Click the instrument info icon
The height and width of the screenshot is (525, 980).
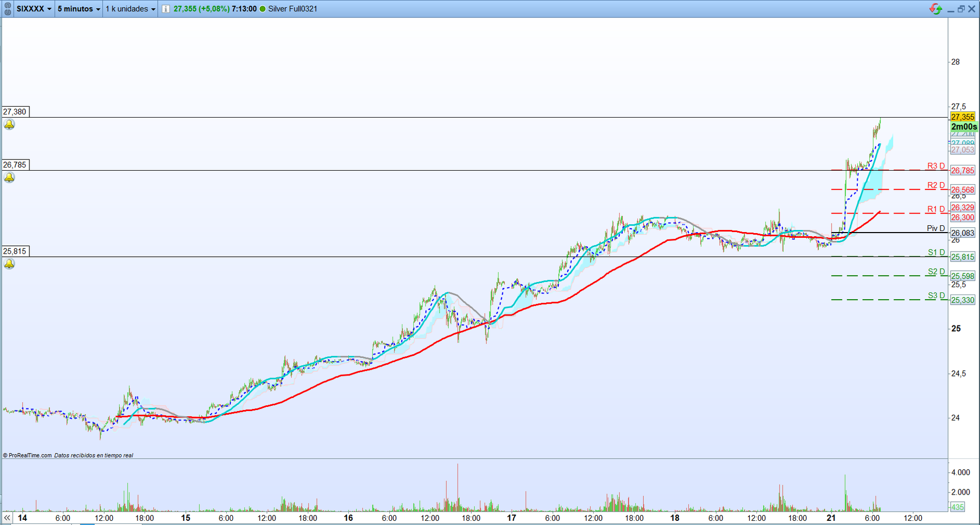point(166,9)
